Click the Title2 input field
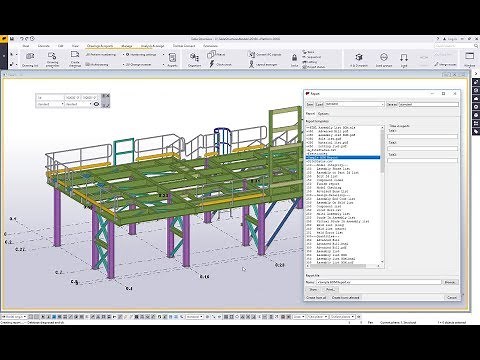This screenshot has width=480, height=360. pyautogui.click(x=422, y=148)
